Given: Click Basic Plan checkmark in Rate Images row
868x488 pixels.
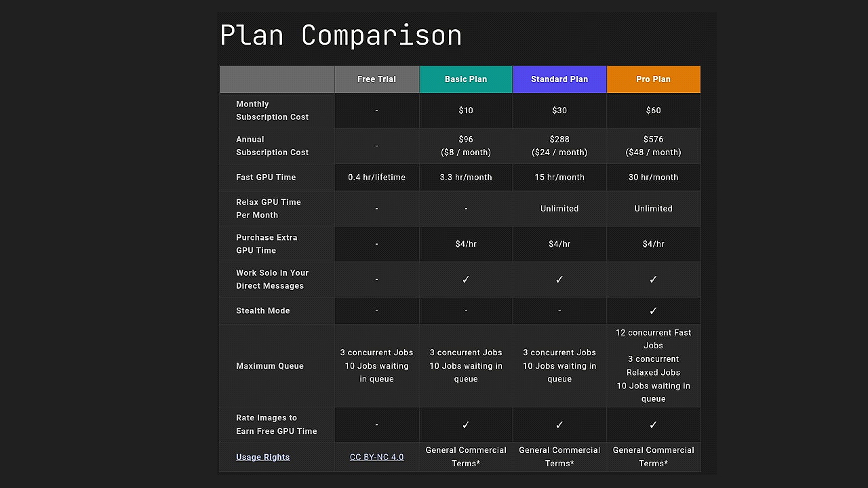Looking at the screenshot, I should tap(466, 424).
